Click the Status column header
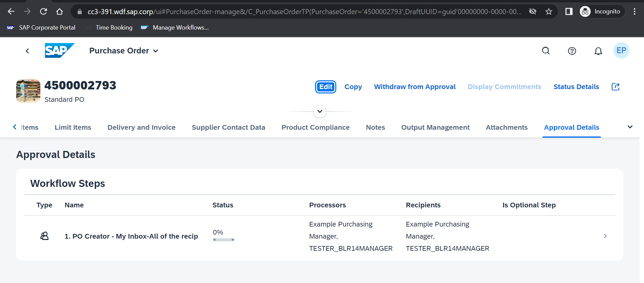 coord(223,205)
